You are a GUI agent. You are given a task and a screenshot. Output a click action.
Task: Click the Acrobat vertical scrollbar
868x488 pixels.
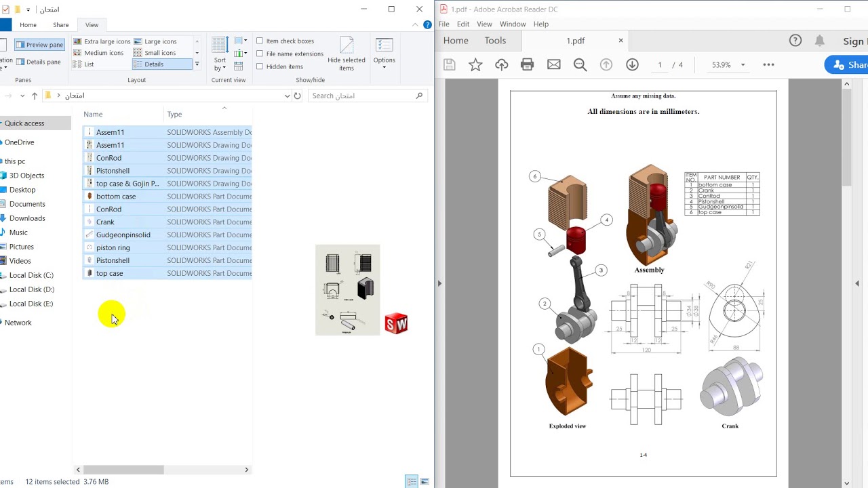coord(846,138)
